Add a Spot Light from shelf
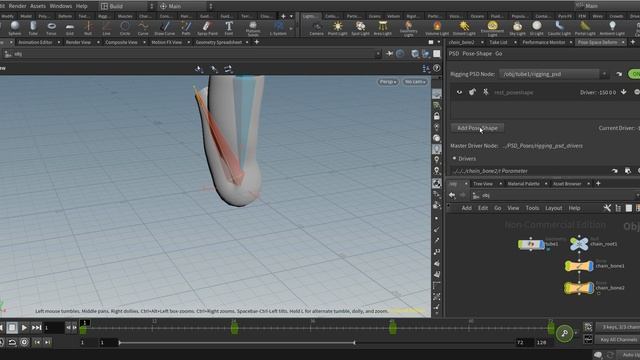Image resolution: width=640 pixels, height=360 pixels. pyautogui.click(x=360, y=28)
